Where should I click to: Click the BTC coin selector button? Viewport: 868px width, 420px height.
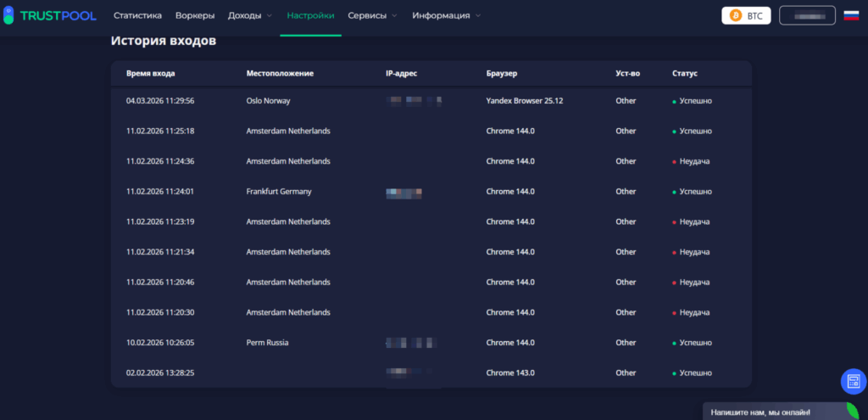746,15
